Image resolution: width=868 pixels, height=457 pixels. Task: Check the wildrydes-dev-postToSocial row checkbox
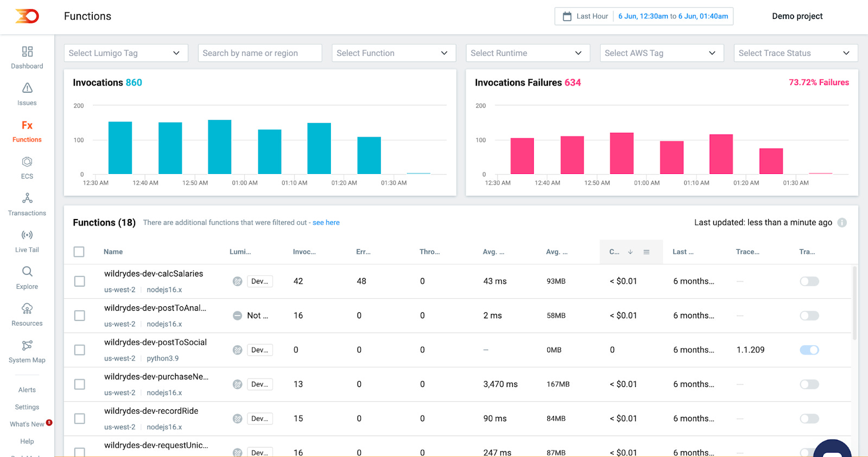[x=80, y=350]
